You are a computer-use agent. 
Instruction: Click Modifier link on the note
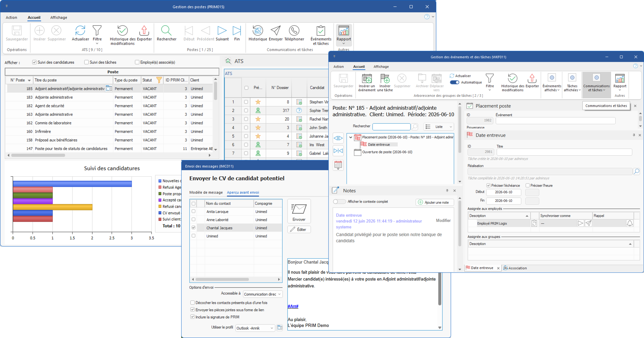coord(443,221)
